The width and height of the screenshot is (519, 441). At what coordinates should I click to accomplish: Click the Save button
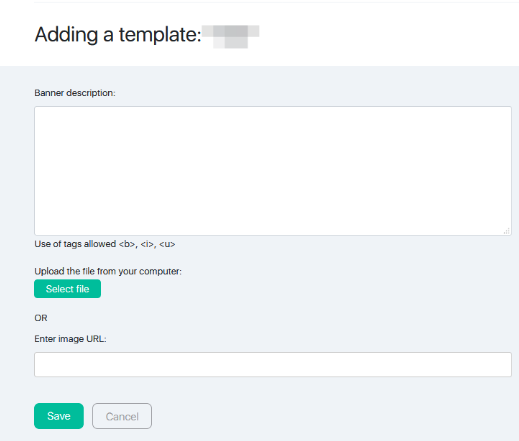coord(59,416)
